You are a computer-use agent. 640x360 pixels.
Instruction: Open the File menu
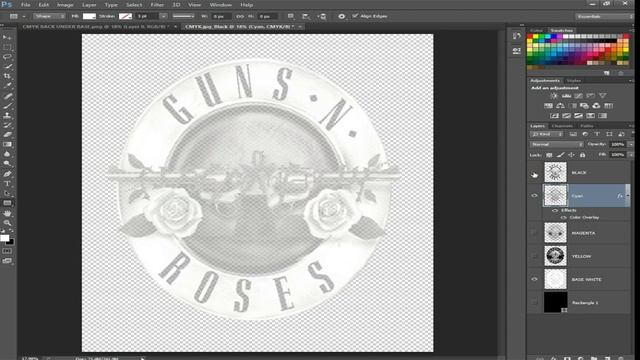pyautogui.click(x=25, y=5)
